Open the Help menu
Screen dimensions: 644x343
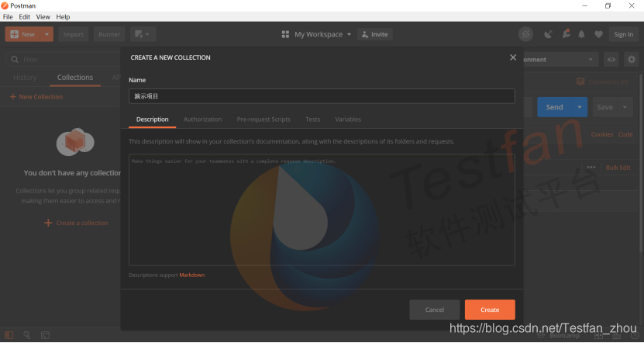pyautogui.click(x=63, y=17)
